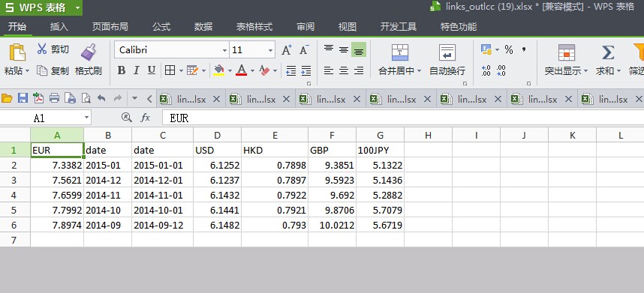Select cell containing 10.0212
644x293 pixels.
(x=332, y=225)
